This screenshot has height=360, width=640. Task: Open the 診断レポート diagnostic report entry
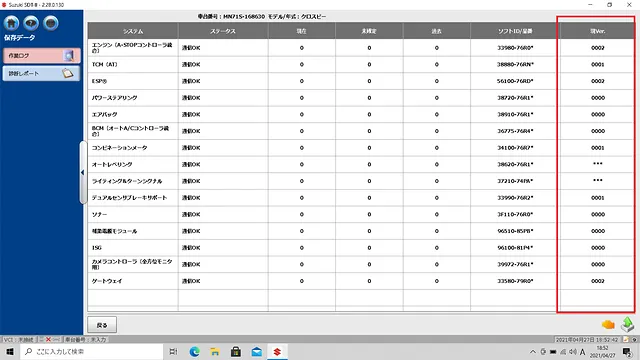41,73
